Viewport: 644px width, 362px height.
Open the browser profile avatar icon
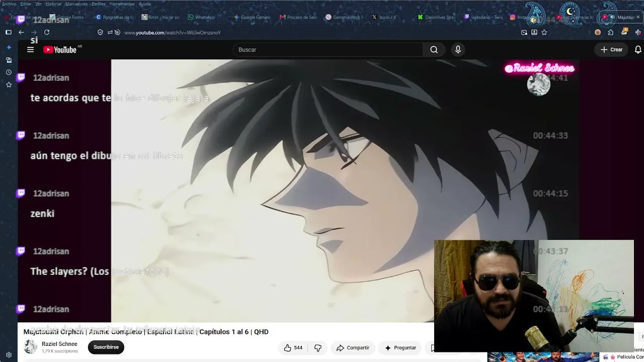click(598, 32)
